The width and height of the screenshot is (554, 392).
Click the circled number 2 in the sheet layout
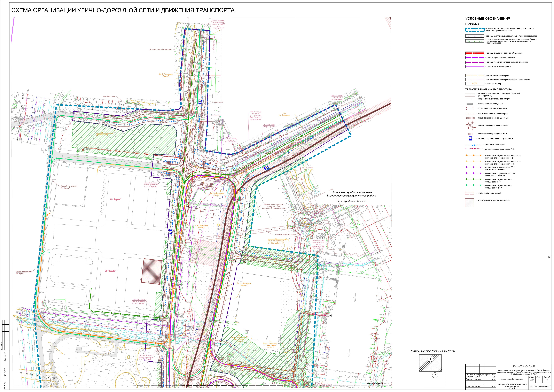tap(435, 375)
